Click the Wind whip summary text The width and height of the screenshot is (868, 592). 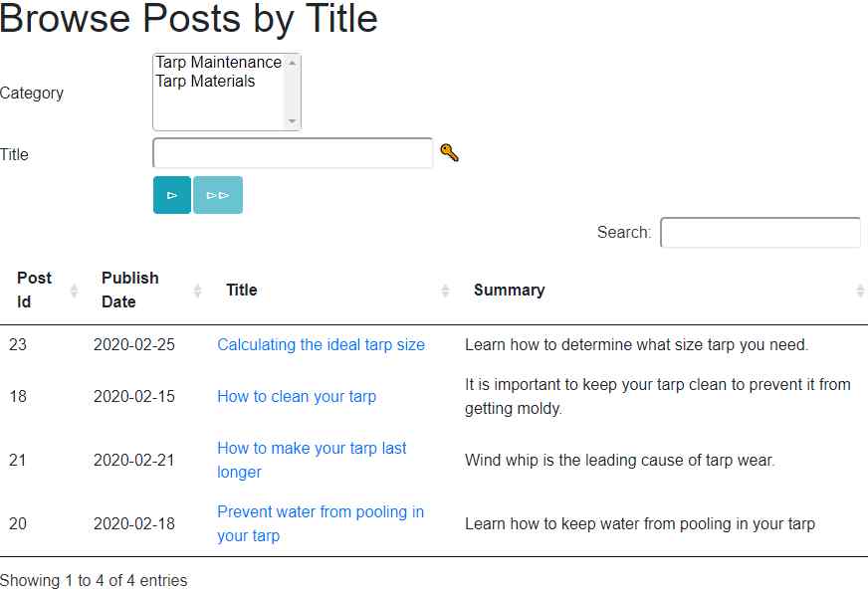coord(619,461)
